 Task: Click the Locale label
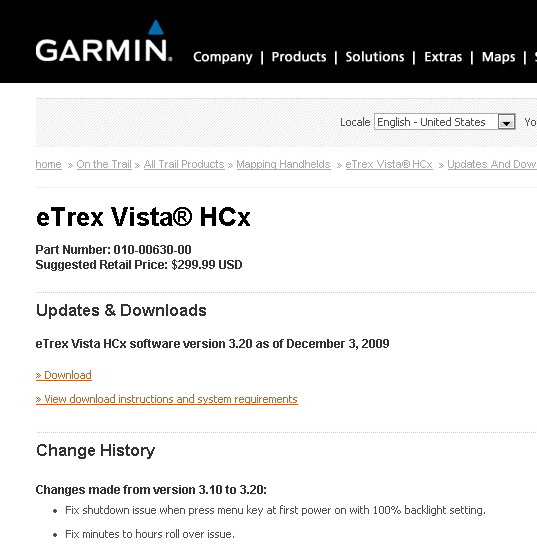[x=355, y=122]
